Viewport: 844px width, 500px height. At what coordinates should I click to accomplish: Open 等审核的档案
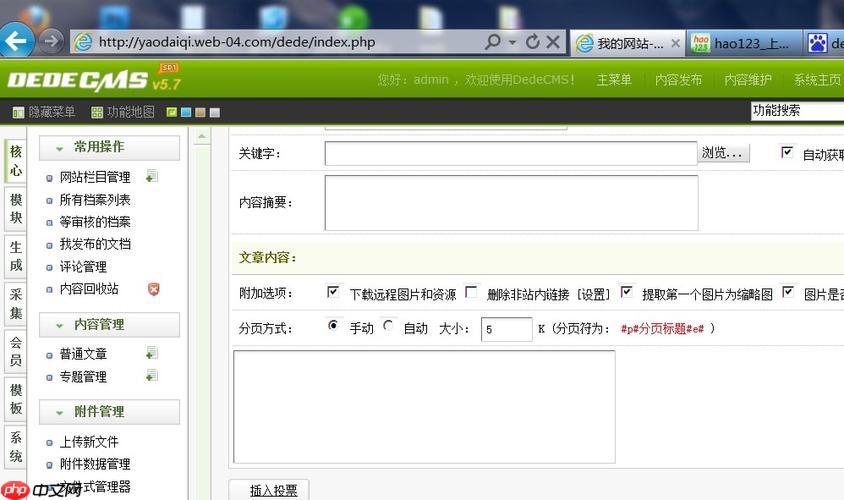tap(95, 222)
